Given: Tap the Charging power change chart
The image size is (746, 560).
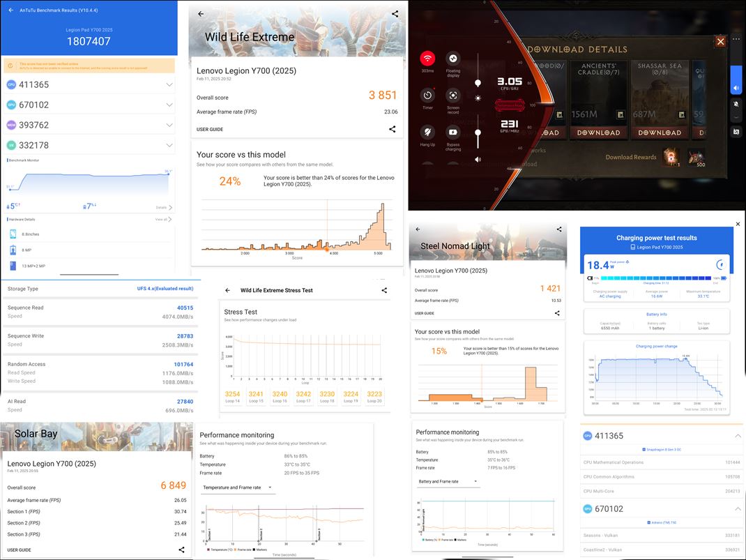Looking at the screenshot, I should (x=657, y=378).
